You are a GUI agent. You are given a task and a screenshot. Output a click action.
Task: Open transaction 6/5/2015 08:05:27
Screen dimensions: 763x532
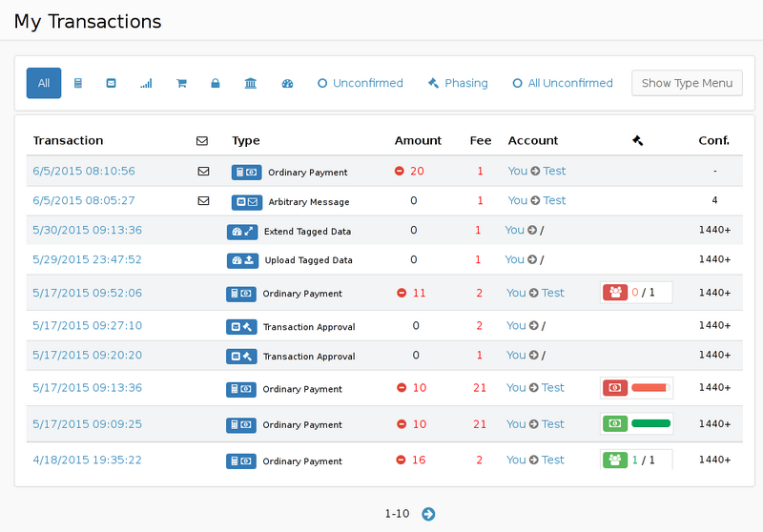84,200
